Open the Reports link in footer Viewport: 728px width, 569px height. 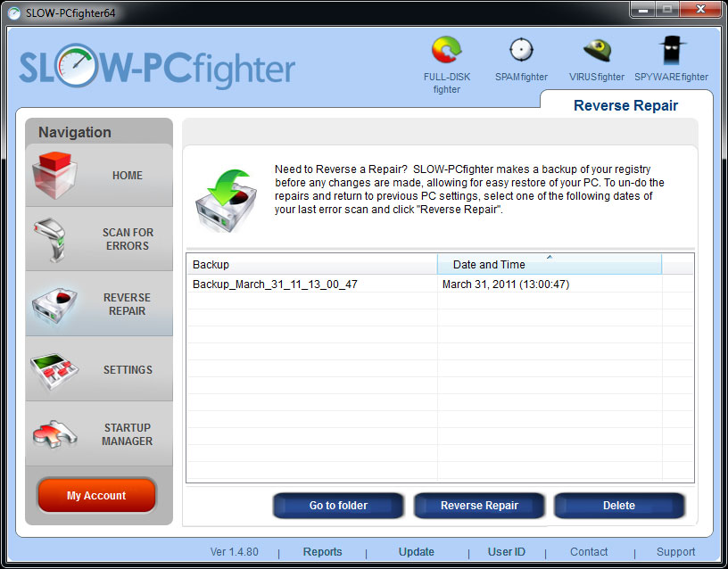(x=322, y=552)
